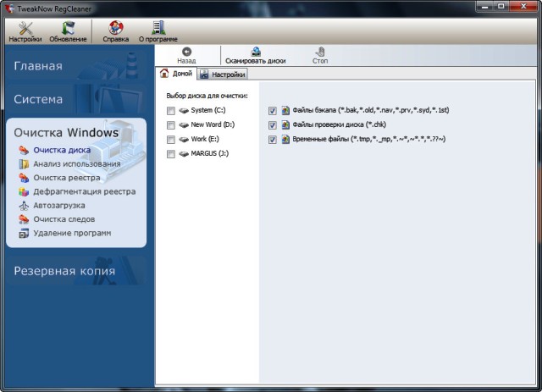Click the Очистка диска sidebar icon
The height and width of the screenshot is (392, 542).
24,150
